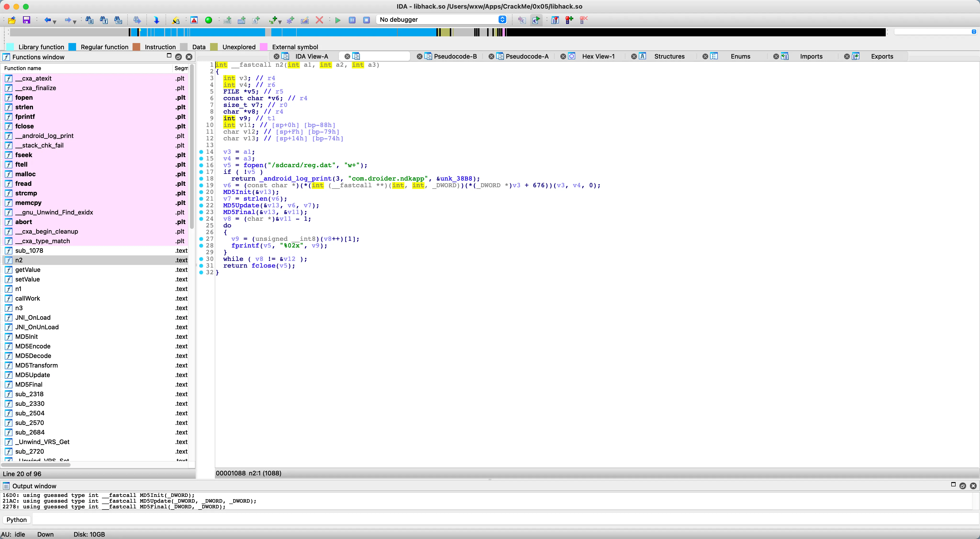Click the breakpoint circle at line 19
Viewport: 980px width, 539px height.
point(202,186)
